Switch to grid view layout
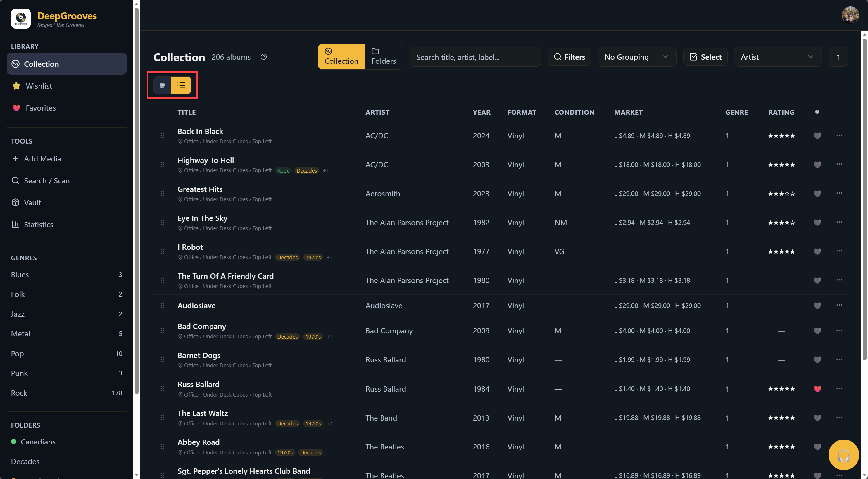 163,85
